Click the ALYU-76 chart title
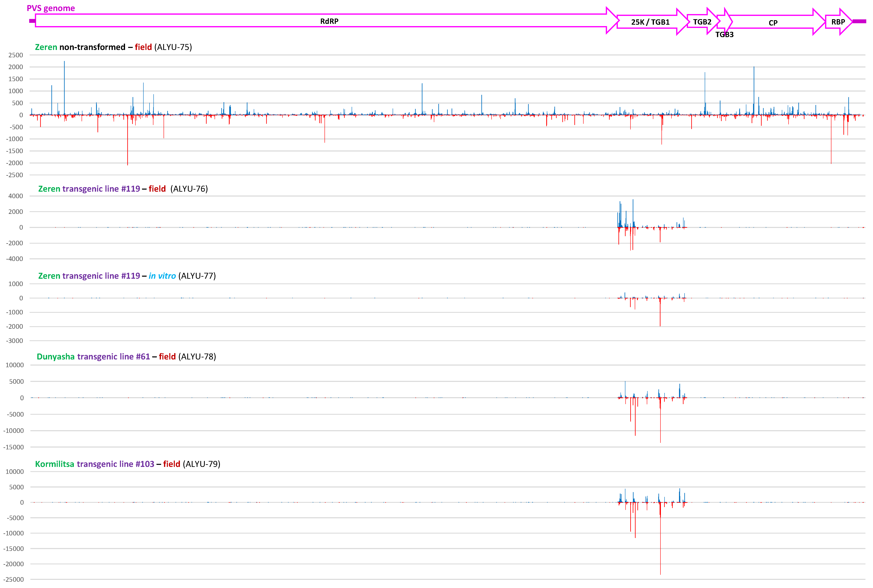Screen dimensions: 873x588 pyautogui.click(x=123, y=189)
